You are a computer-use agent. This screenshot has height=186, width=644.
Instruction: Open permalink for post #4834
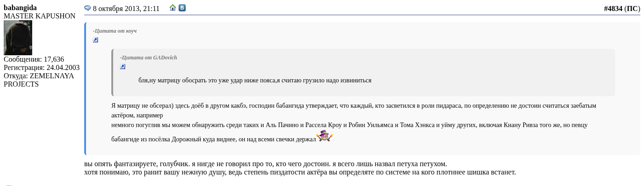(x=613, y=8)
